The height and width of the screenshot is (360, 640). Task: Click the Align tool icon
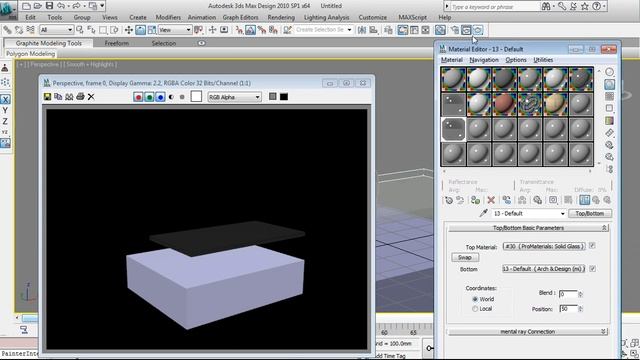(x=373, y=30)
